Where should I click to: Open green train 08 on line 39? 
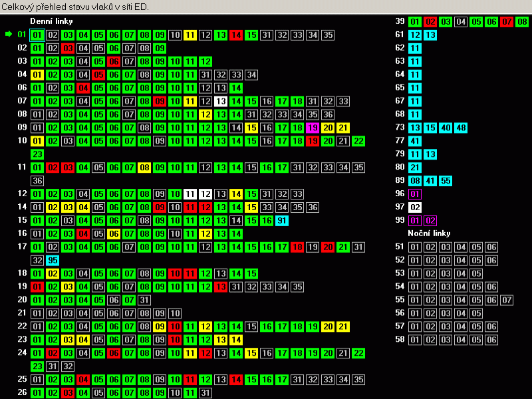point(522,22)
